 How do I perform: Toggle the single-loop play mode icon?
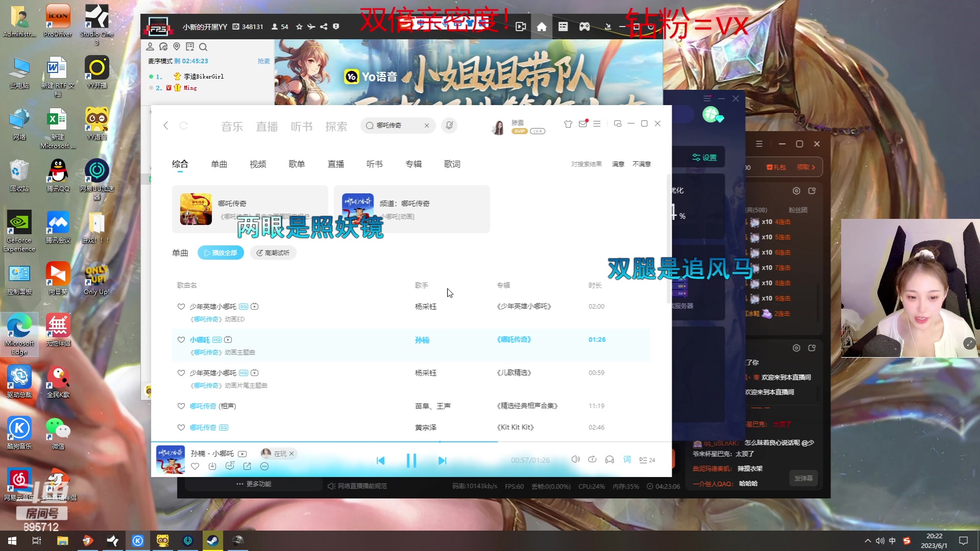click(592, 460)
